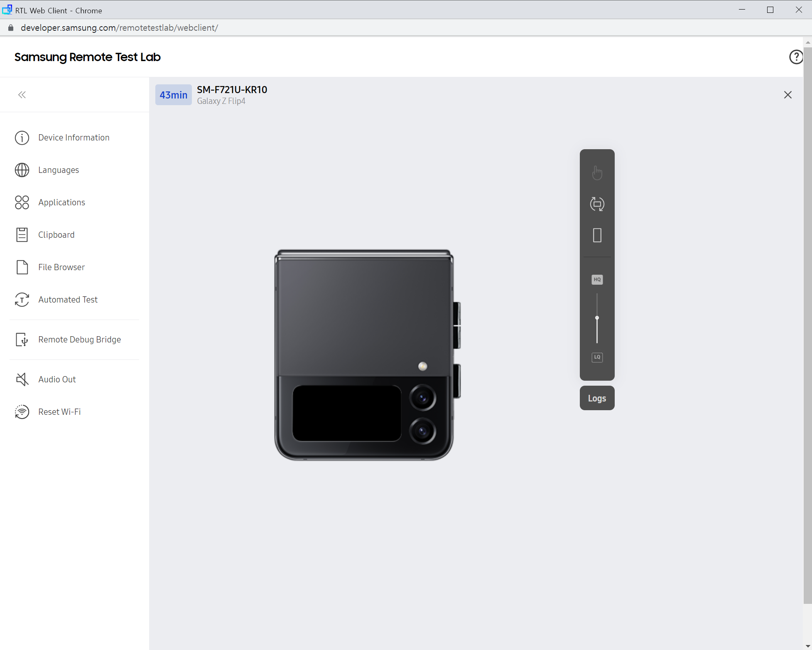812x650 pixels.
Task: Click the rotate screen icon
Action: coord(597,204)
